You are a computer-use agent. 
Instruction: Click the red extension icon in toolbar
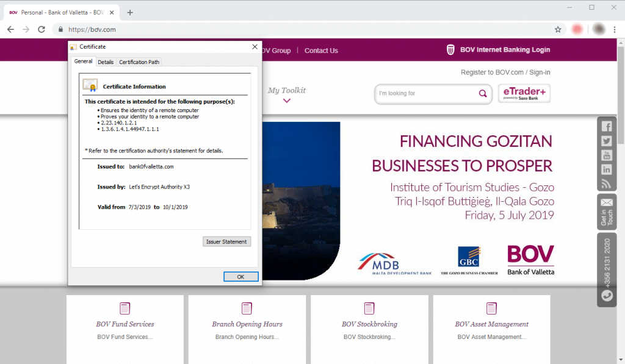[577, 29]
